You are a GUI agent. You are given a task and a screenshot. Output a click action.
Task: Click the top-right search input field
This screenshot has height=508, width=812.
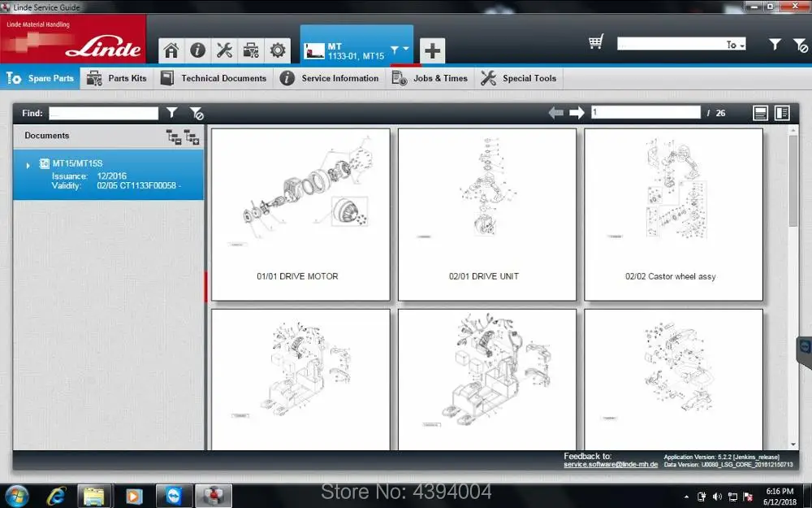tap(672, 44)
